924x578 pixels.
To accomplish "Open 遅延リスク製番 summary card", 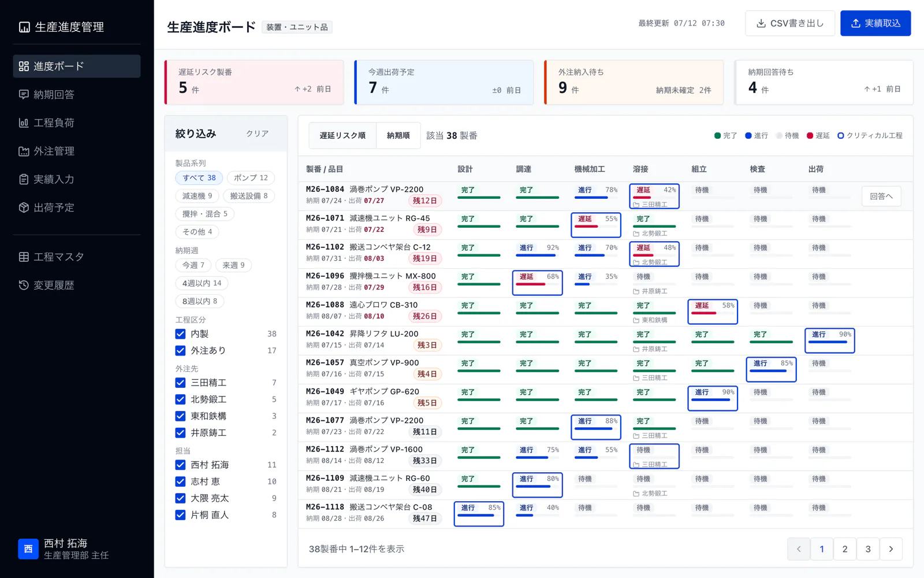I will point(254,83).
